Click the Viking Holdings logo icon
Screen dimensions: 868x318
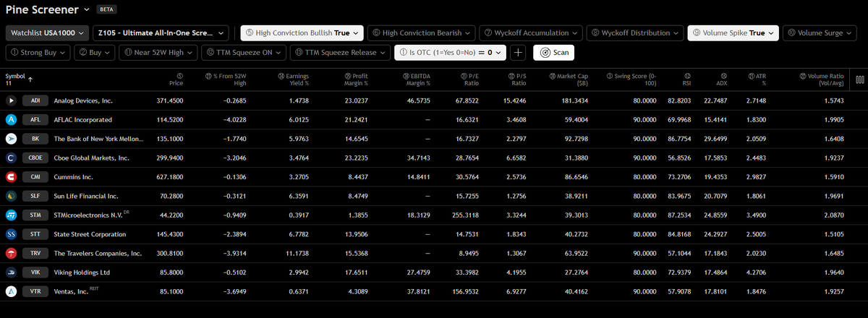(12, 272)
